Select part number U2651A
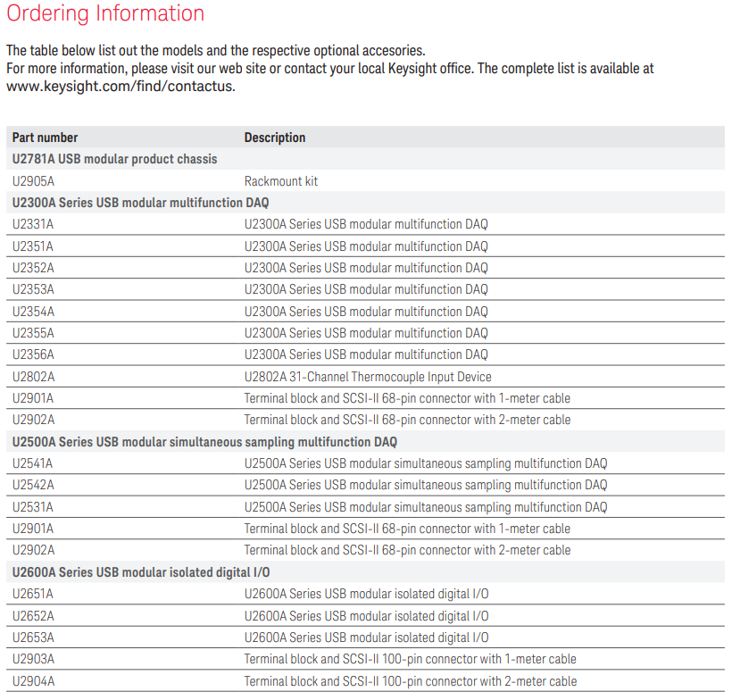This screenshot has height=700, width=732. 33,594
